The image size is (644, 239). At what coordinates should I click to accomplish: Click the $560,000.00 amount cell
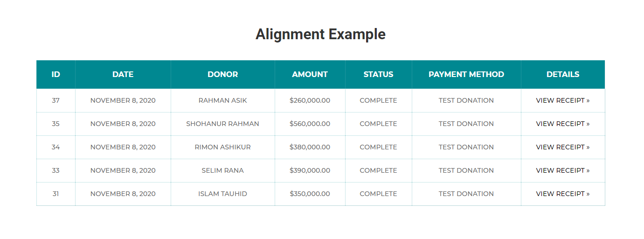(x=310, y=124)
